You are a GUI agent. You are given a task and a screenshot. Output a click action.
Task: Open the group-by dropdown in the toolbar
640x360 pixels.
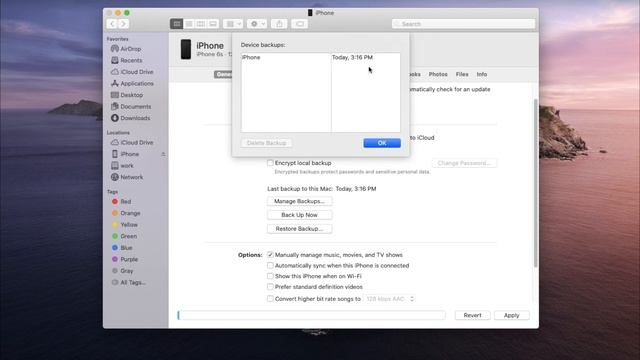(233, 24)
